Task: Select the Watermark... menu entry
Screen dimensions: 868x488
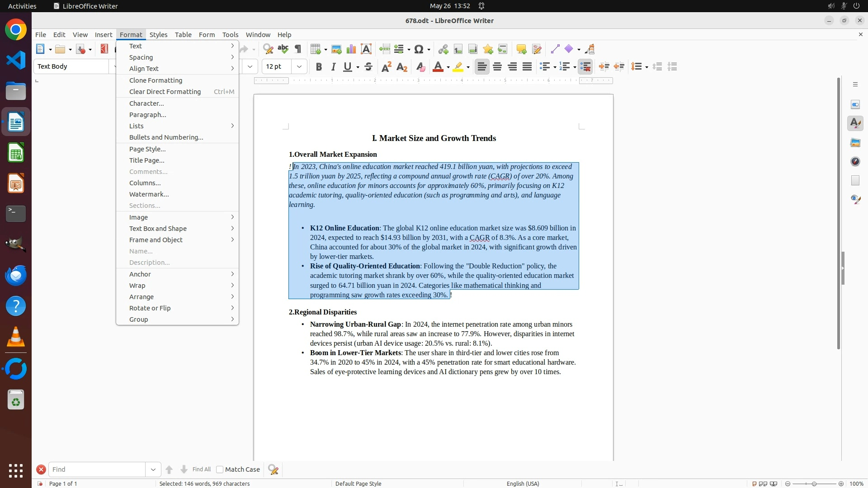Action: 149,194
